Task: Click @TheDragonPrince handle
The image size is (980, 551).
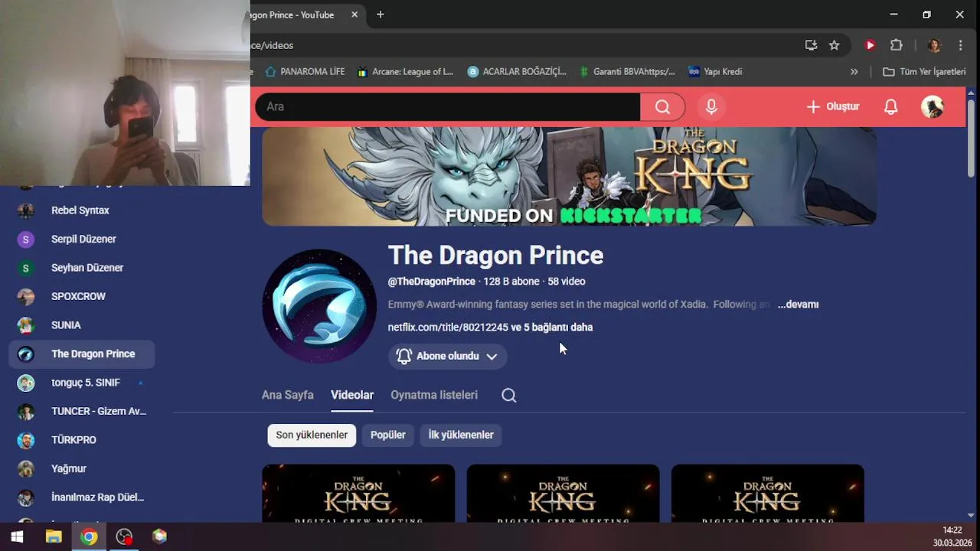Action: coord(431,282)
